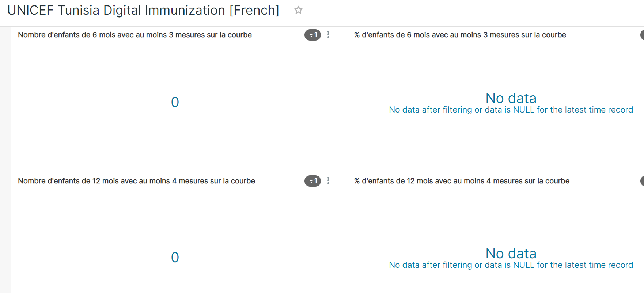Toggle the favorite star beside the dashboard title
The height and width of the screenshot is (293, 644).
coord(298,10)
